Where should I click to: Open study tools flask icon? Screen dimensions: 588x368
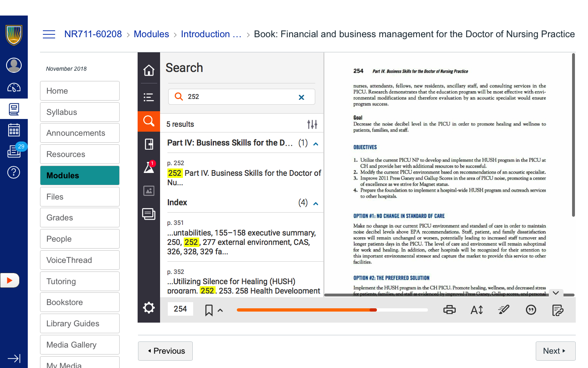coord(149,167)
